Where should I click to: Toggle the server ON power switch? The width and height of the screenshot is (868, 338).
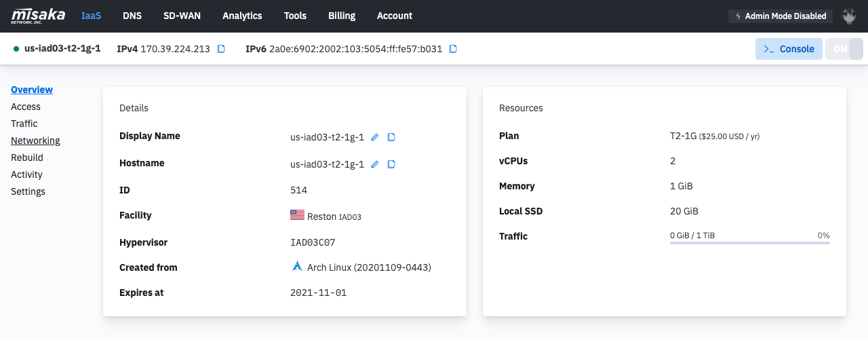(x=844, y=49)
